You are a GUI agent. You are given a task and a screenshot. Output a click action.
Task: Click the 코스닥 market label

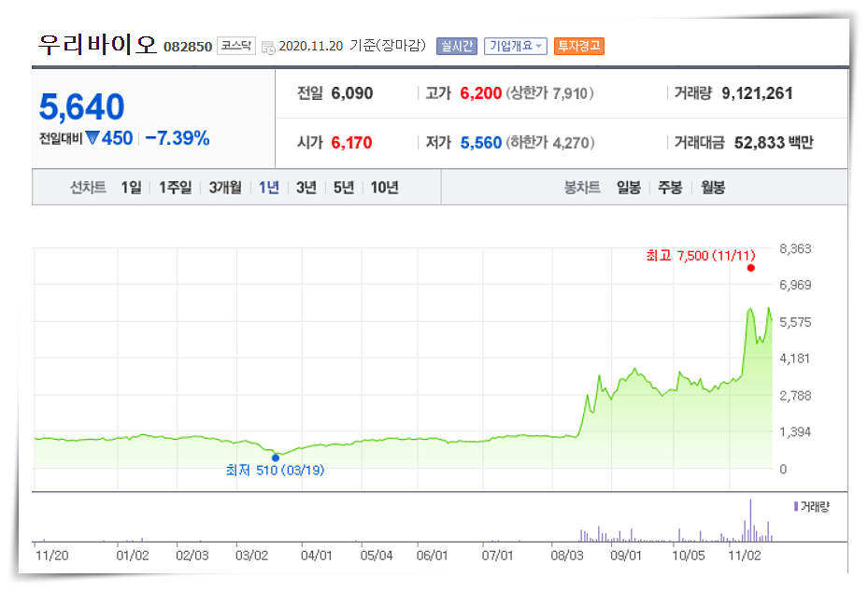(236, 46)
